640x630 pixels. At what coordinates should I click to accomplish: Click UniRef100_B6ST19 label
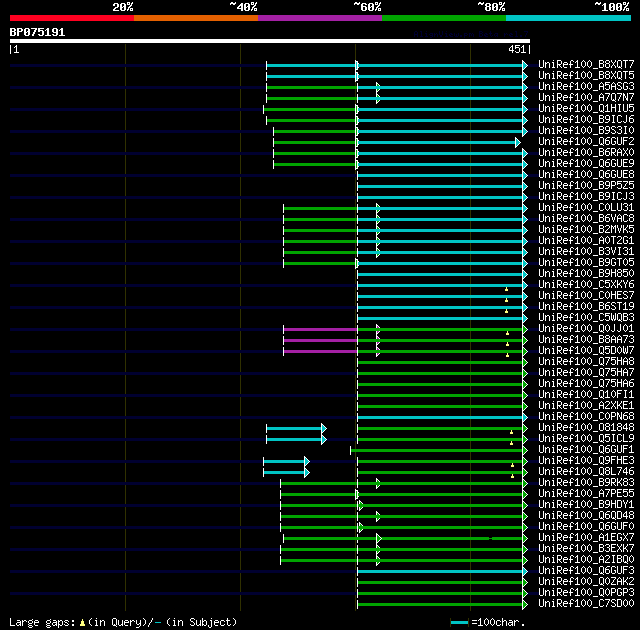586,307
